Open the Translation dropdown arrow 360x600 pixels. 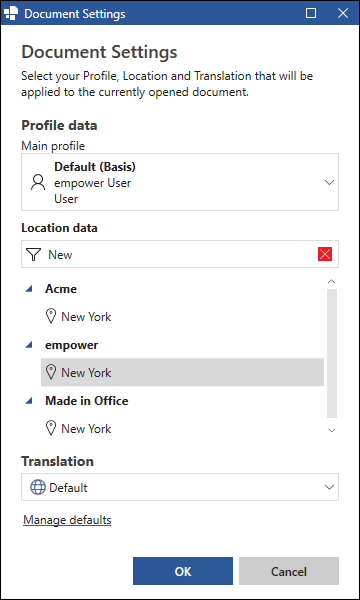[329, 487]
